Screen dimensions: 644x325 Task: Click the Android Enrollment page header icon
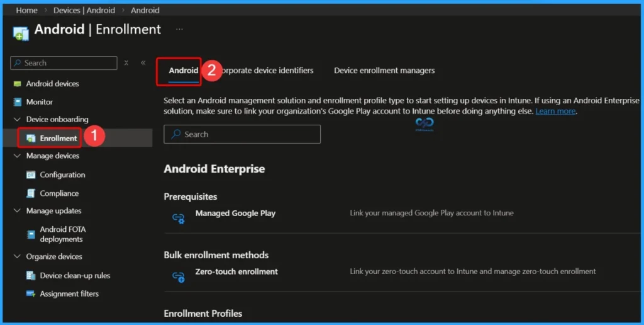click(x=21, y=33)
